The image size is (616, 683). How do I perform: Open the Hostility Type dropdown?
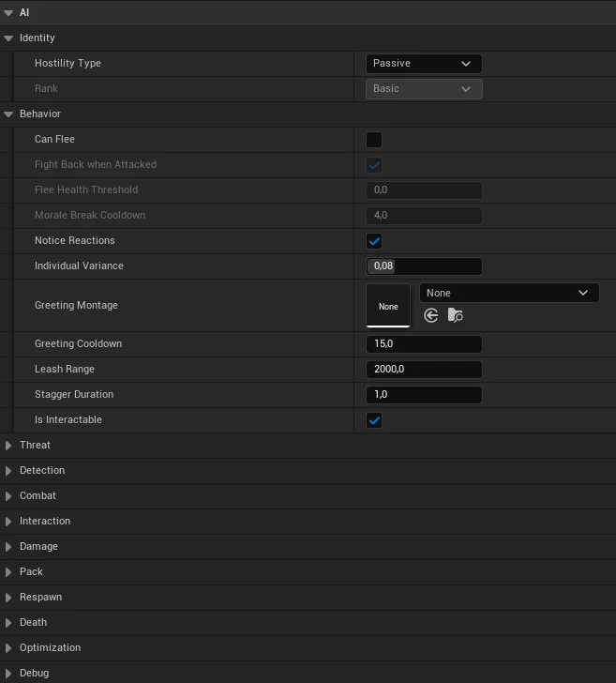(424, 64)
